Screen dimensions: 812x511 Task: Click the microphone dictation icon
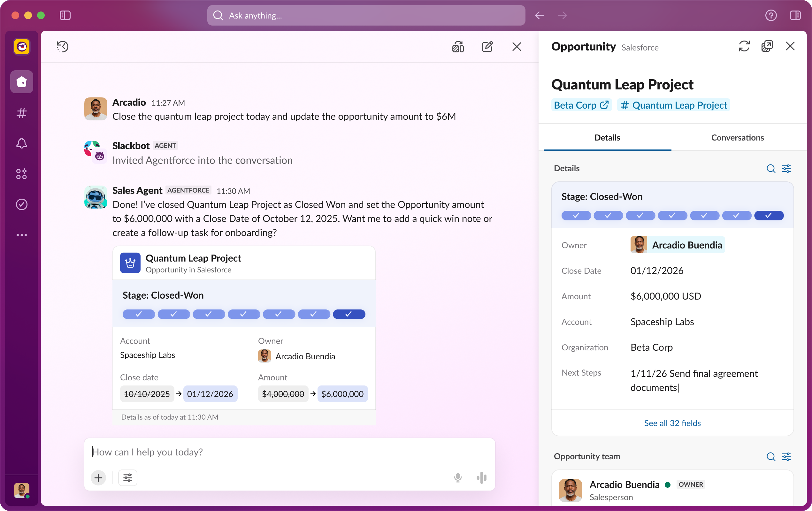click(458, 478)
